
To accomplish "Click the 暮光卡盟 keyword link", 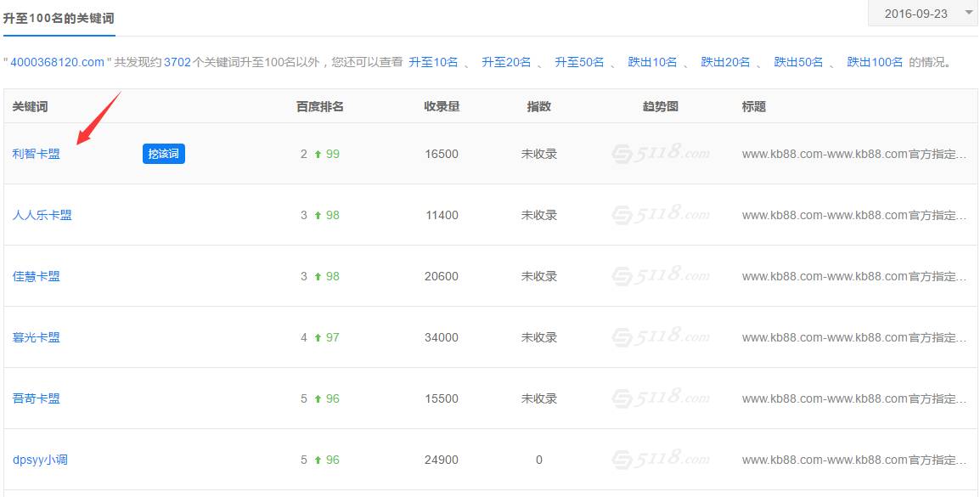I will pos(37,337).
